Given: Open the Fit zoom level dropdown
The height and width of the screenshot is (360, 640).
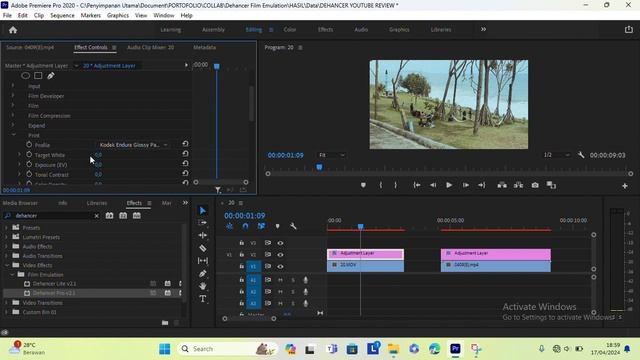Looking at the screenshot, I should pos(331,155).
